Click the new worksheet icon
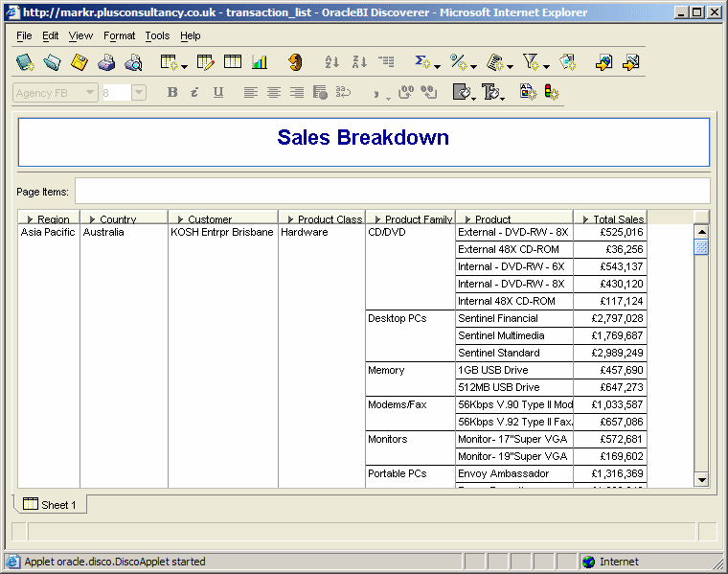The height and width of the screenshot is (574, 728). pyautogui.click(x=169, y=62)
